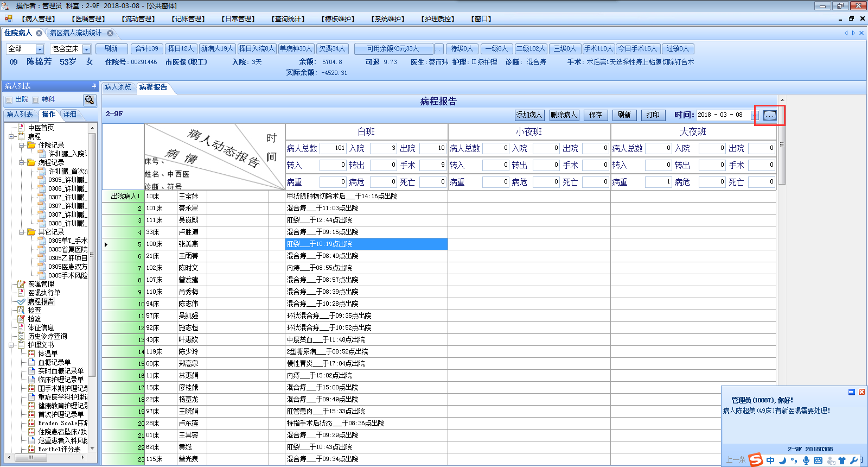Image resolution: width=868 pixels, height=467 pixels.
Task: Close the 住院病人 tab with its X icon
Action: (x=39, y=33)
